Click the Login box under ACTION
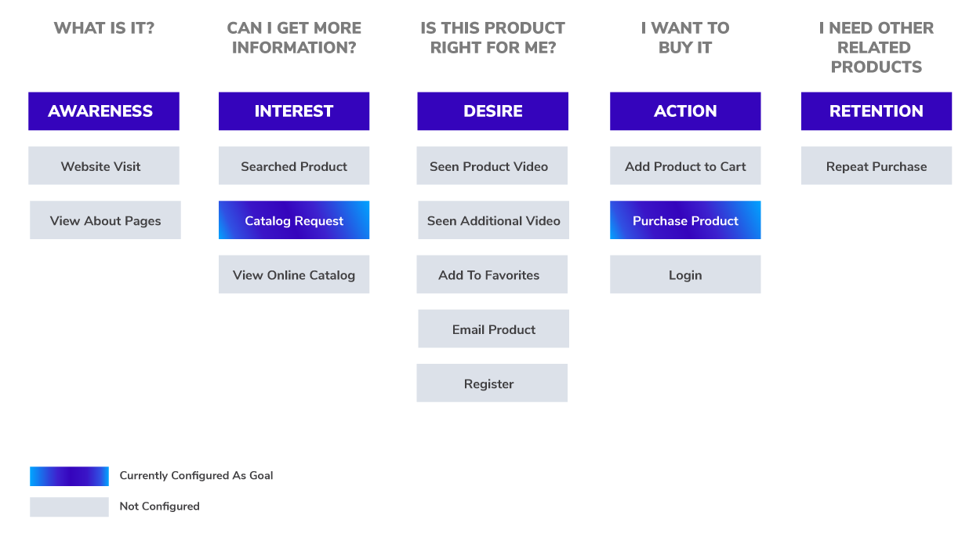Viewport: 980px width, 541px height. (685, 274)
